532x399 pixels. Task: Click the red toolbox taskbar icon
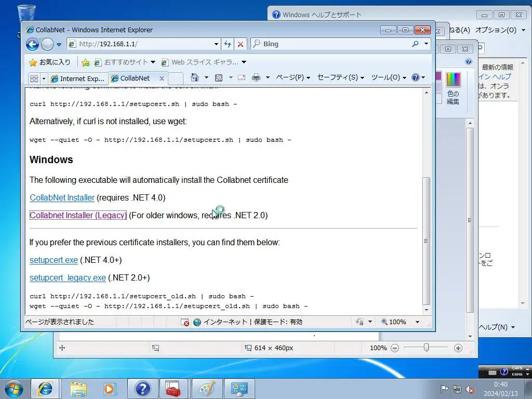coord(173,389)
